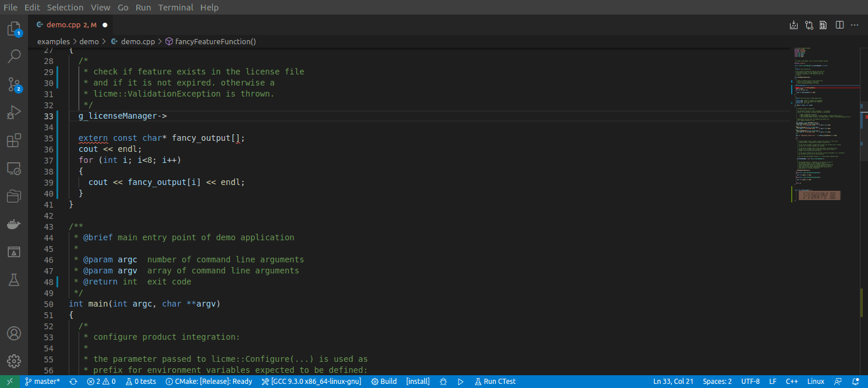Open the Source Control view
Image resolution: width=868 pixels, height=388 pixels.
click(14, 84)
